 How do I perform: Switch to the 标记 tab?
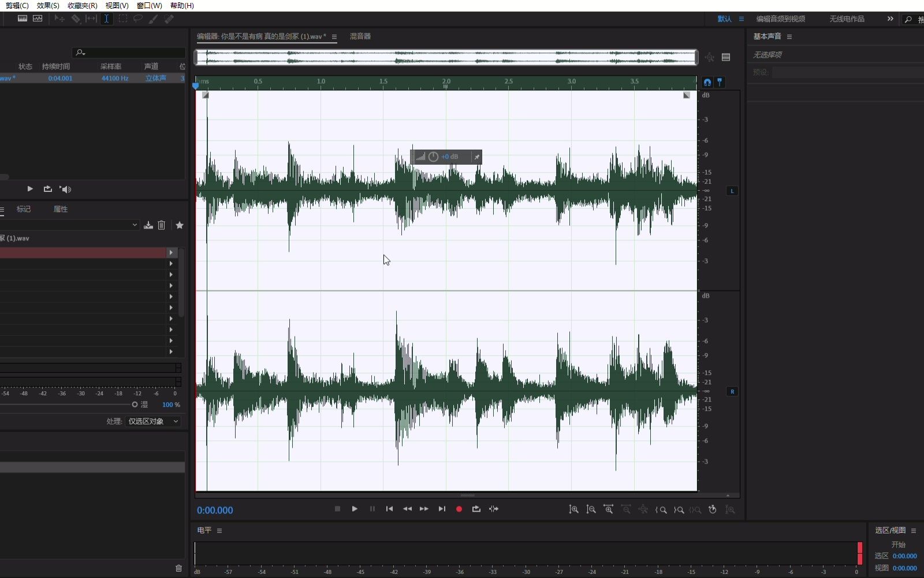click(24, 209)
